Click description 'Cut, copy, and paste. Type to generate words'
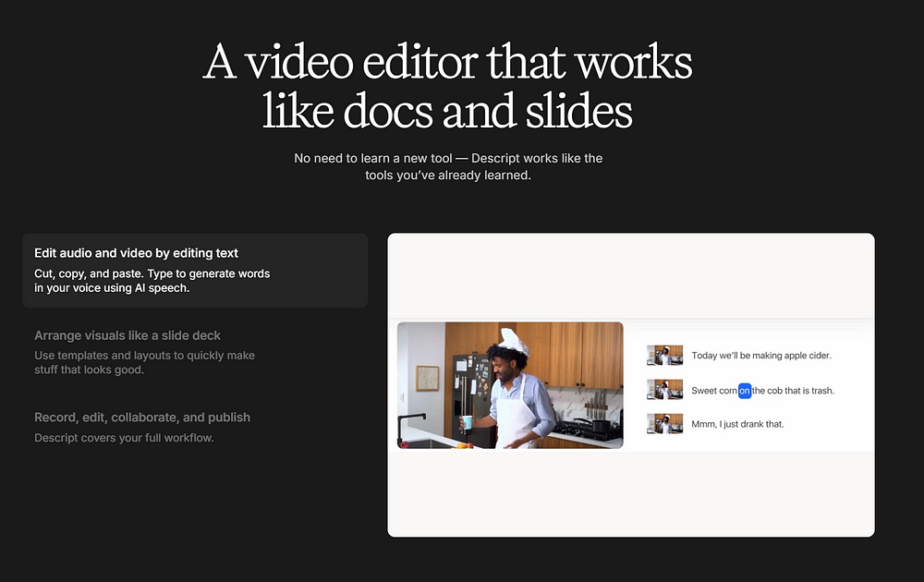Screen dimensions: 924x582 (x=152, y=274)
